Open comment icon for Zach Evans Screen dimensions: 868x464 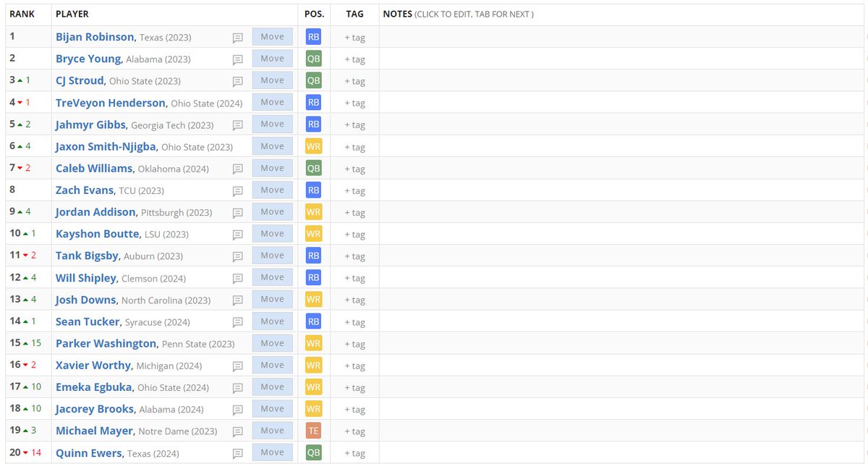point(238,191)
